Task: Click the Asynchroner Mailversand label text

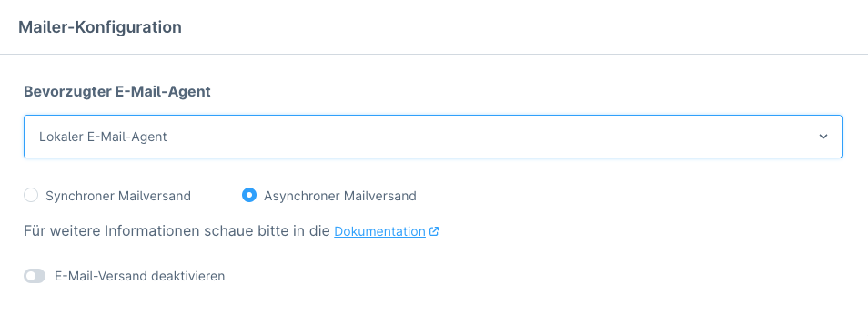Action: point(340,196)
